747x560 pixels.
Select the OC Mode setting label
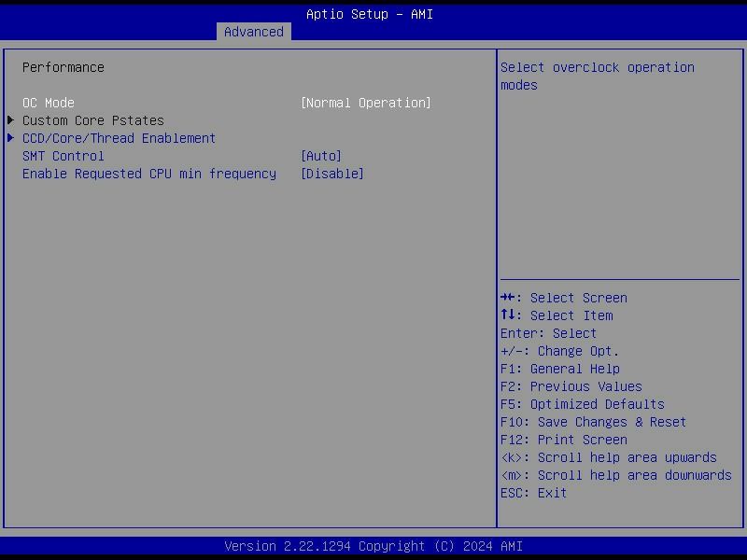(x=49, y=103)
